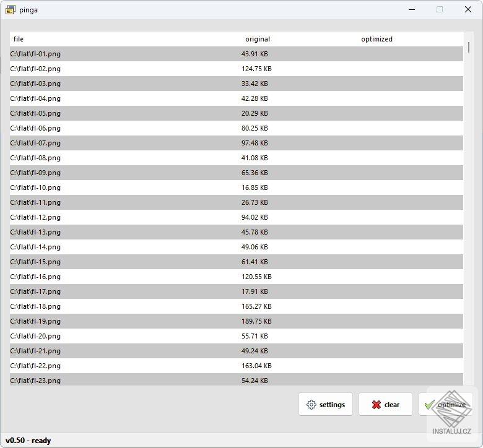483x448 pixels.
Task: Open settings with the gear icon
Action: tap(311, 405)
